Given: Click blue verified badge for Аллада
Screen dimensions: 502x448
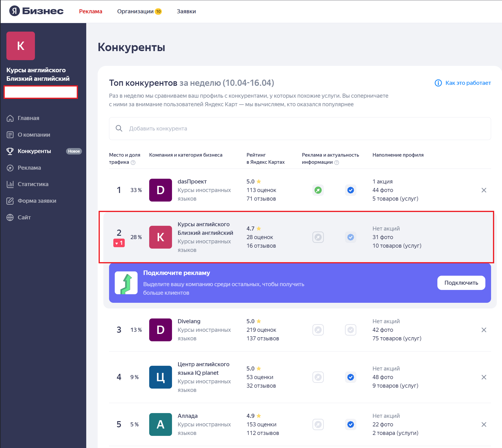Looking at the screenshot, I should click(x=350, y=424).
